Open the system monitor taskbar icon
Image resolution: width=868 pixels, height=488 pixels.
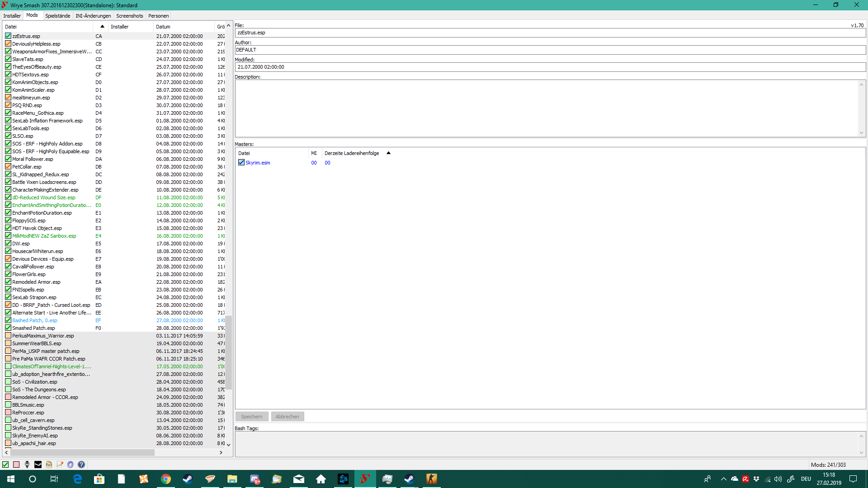coord(387,479)
